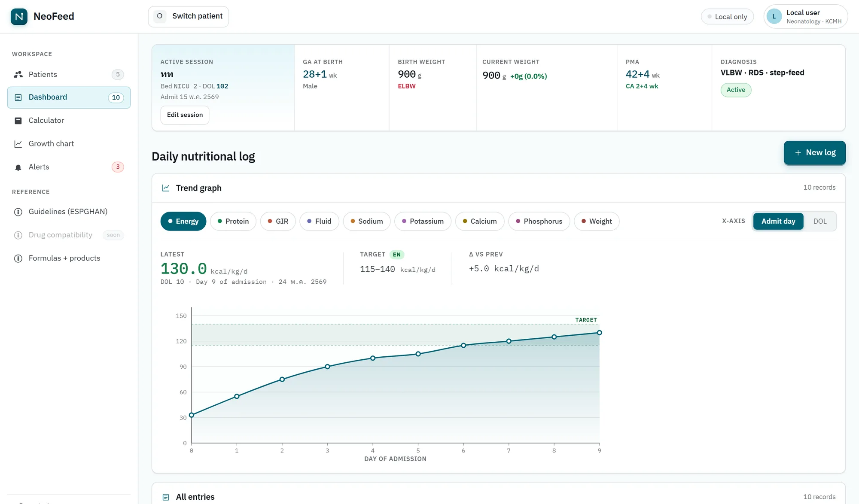Image resolution: width=859 pixels, height=504 pixels.
Task: Select the Sodium metric tab
Action: coord(367,221)
